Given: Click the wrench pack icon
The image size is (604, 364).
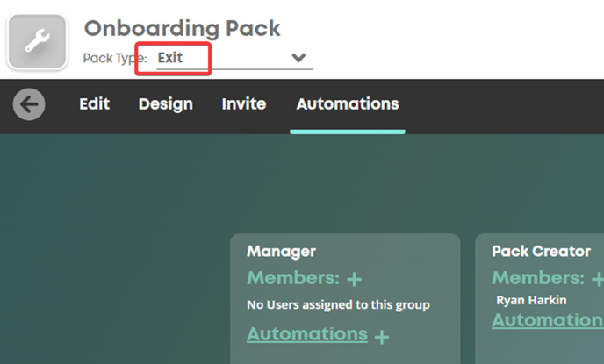Looking at the screenshot, I should tap(38, 41).
